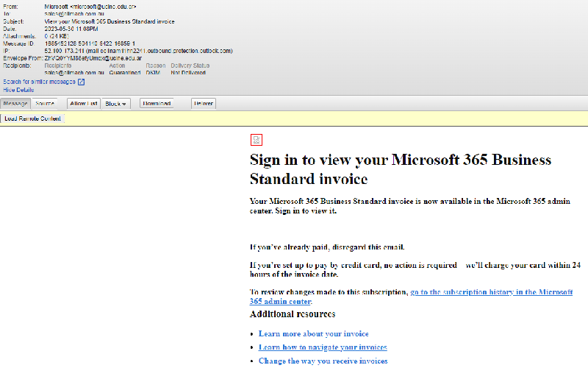Click the Envelope From address value
The image size is (588, 368).
[x=93, y=58]
